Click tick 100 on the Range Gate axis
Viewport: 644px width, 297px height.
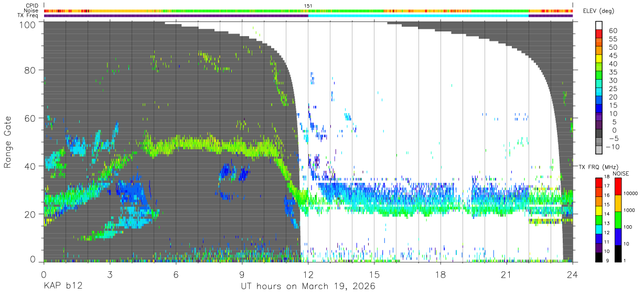pos(27,25)
